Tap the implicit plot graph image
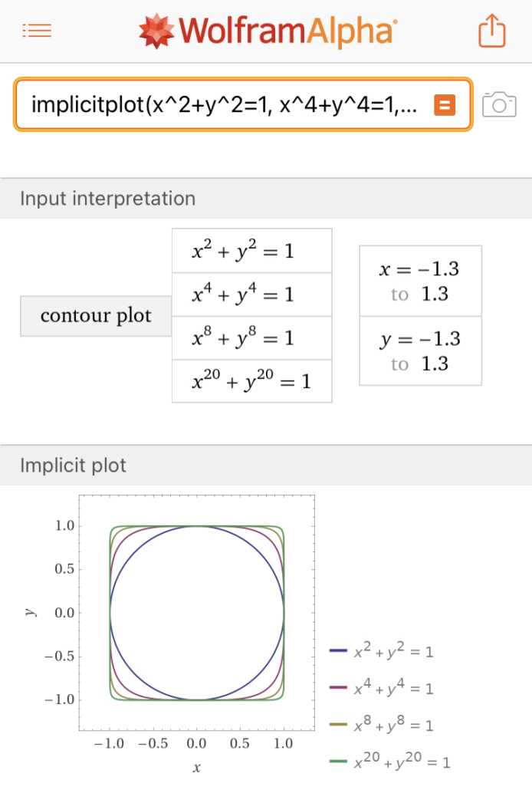Screen dimensions: 532x790 pos(197,614)
